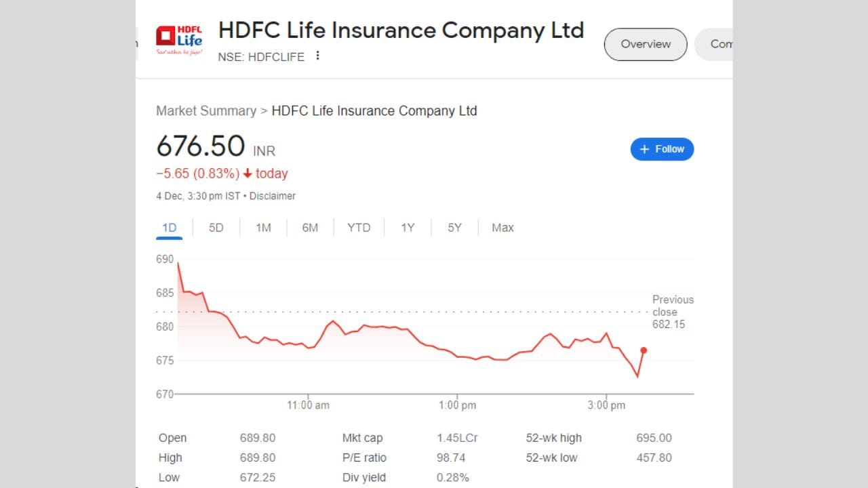Viewport: 868px width, 488px height.
Task: Click the Follow button
Action: click(x=662, y=148)
